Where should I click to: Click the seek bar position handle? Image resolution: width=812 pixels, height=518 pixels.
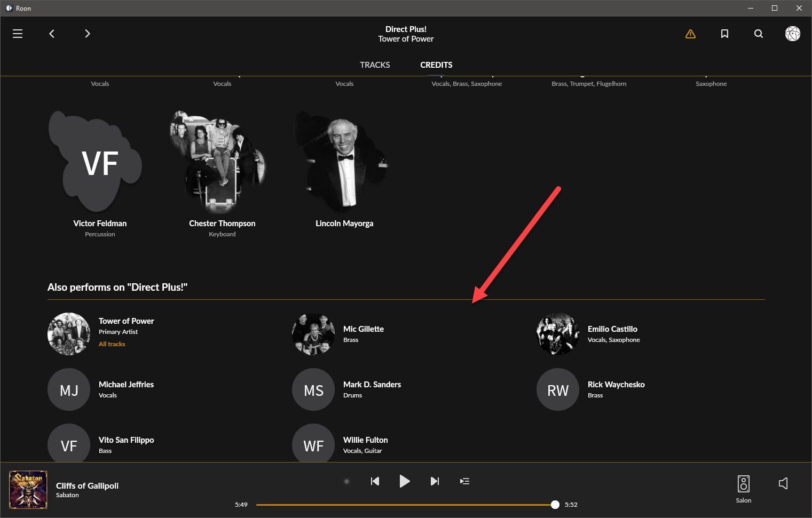click(555, 505)
